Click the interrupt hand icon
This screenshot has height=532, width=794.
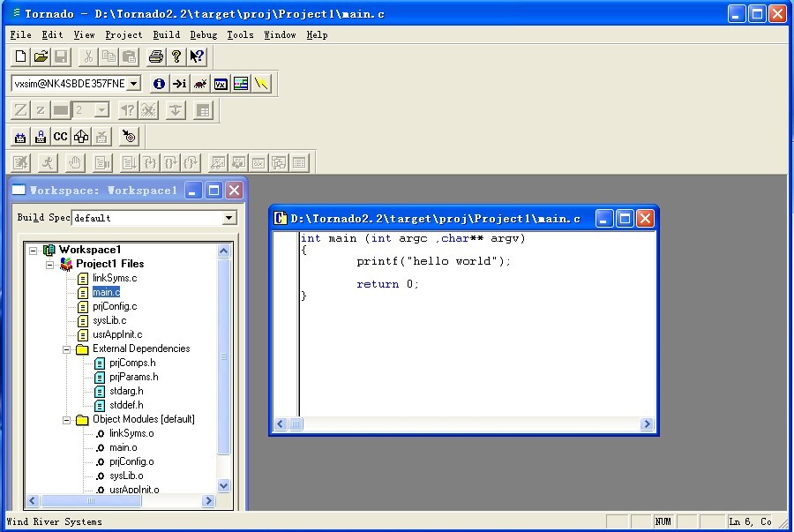75,162
